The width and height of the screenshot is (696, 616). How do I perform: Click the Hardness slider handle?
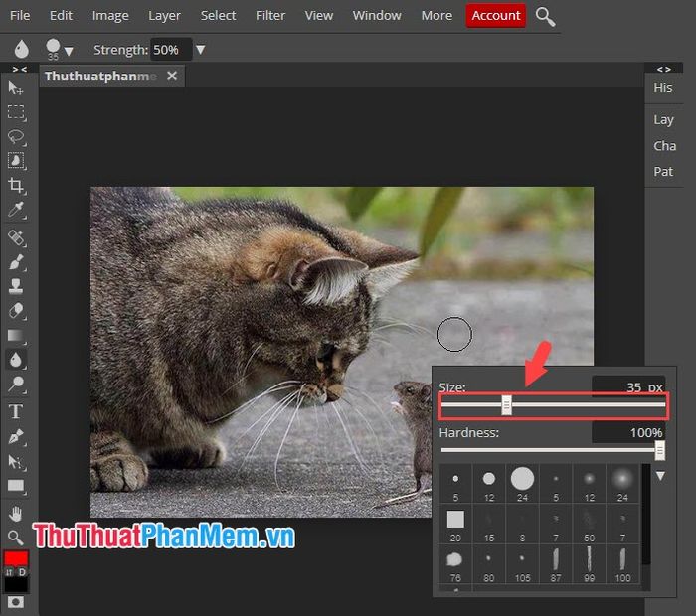(659, 451)
